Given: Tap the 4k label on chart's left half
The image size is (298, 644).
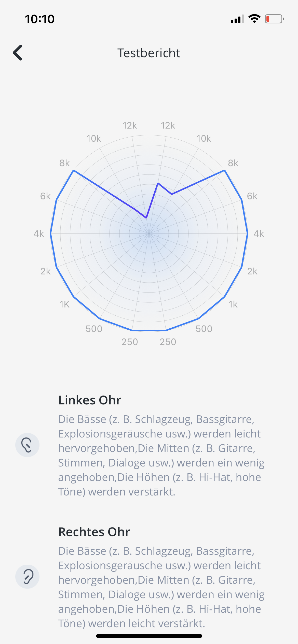Looking at the screenshot, I should pos(39,233).
